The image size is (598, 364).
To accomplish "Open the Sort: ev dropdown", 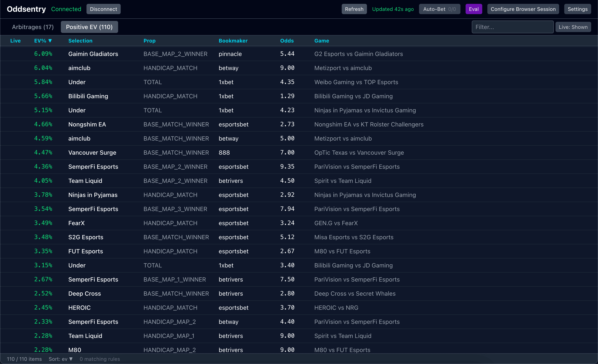I will pos(61,359).
